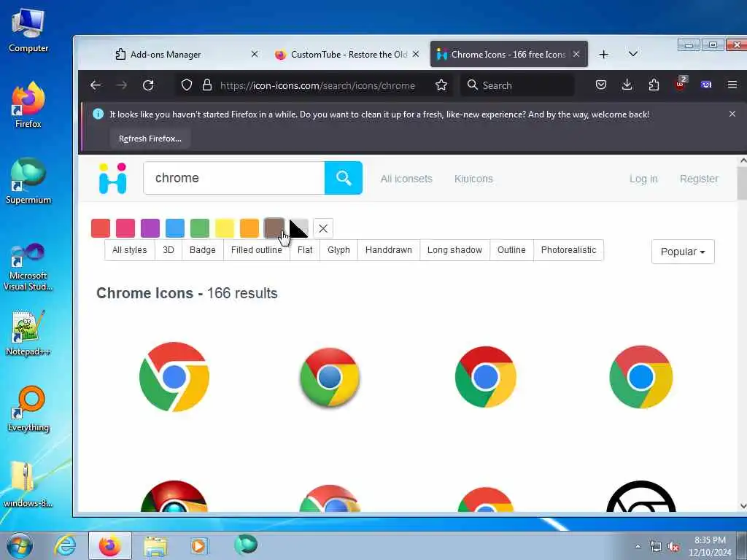The width and height of the screenshot is (747, 560).
Task: Open the Popular sort dropdown
Action: coord(683,252)
